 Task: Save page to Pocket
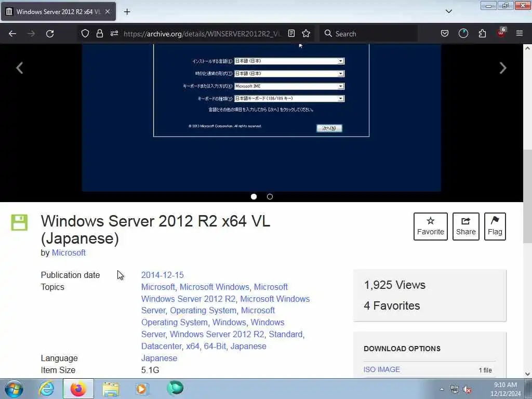point(445,33)
